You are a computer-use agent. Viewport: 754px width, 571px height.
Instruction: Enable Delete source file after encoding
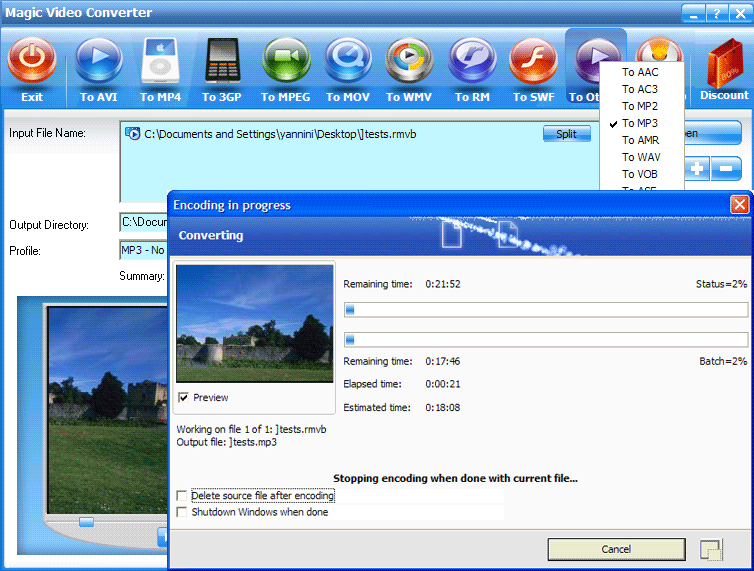(x=181, y=496)
